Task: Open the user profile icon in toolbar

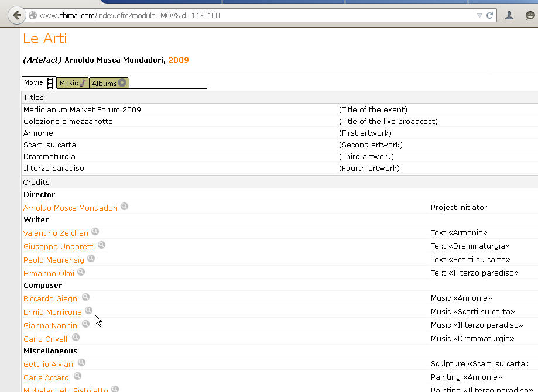Action: [509, 15]
